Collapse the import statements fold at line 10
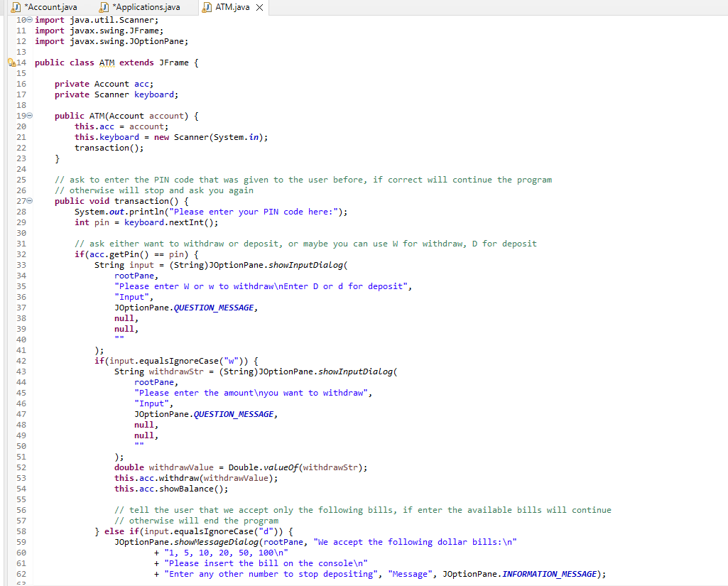The width and height of the screenshot is (728, 586). 31,19
